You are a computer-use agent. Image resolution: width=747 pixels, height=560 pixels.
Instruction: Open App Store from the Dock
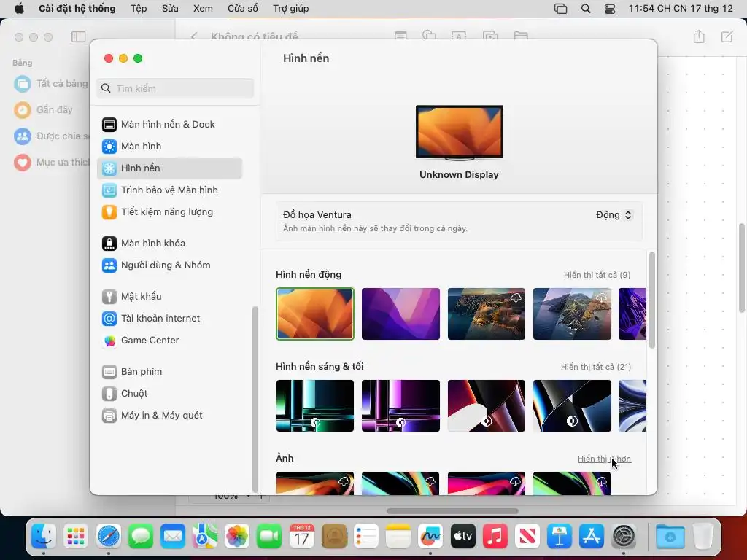(591, 536)
